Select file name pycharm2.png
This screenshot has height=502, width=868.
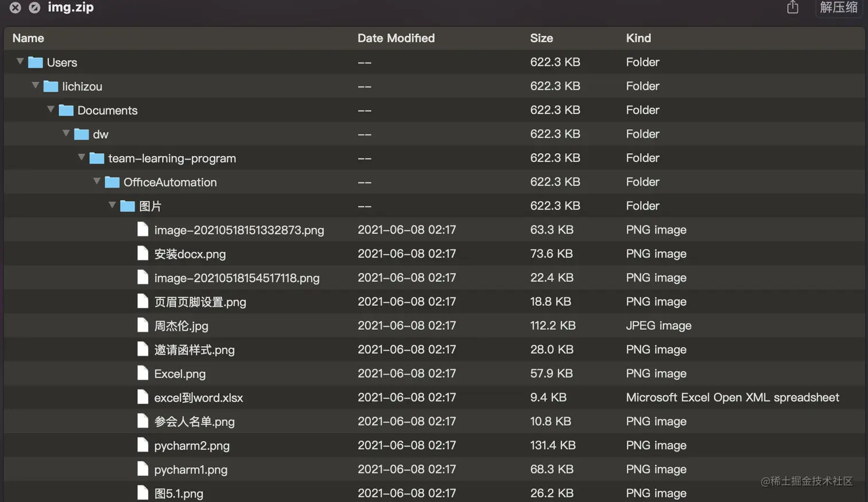192,446
